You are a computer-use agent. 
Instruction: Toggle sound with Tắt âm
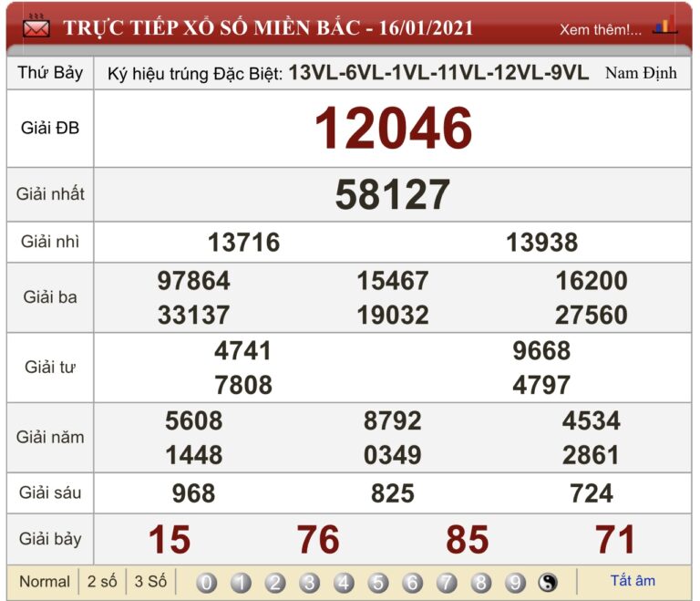pyautogui.click(x=633, y=581)
